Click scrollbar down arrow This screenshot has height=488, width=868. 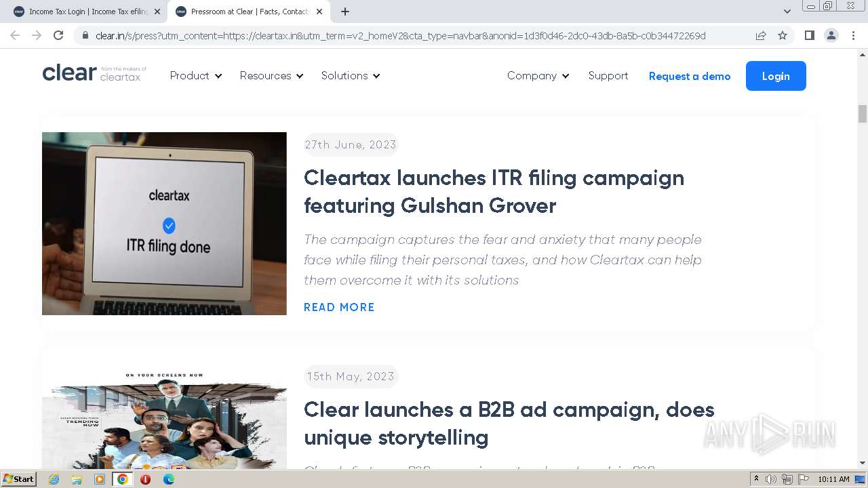tap(863, 463)
